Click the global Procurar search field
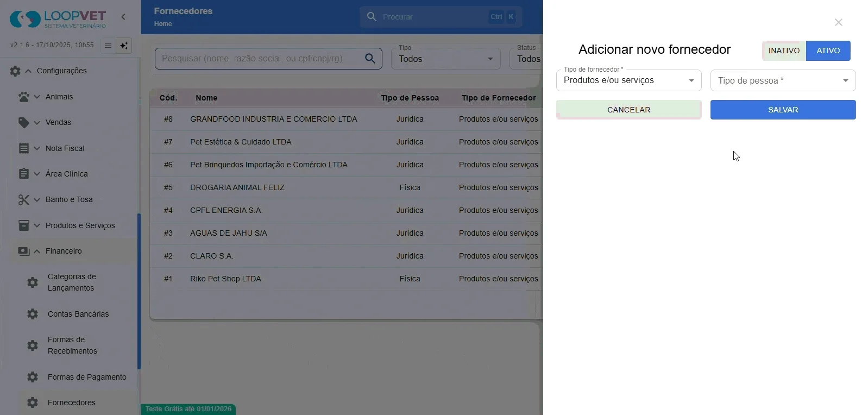868x415 pixels. point(441,17)
